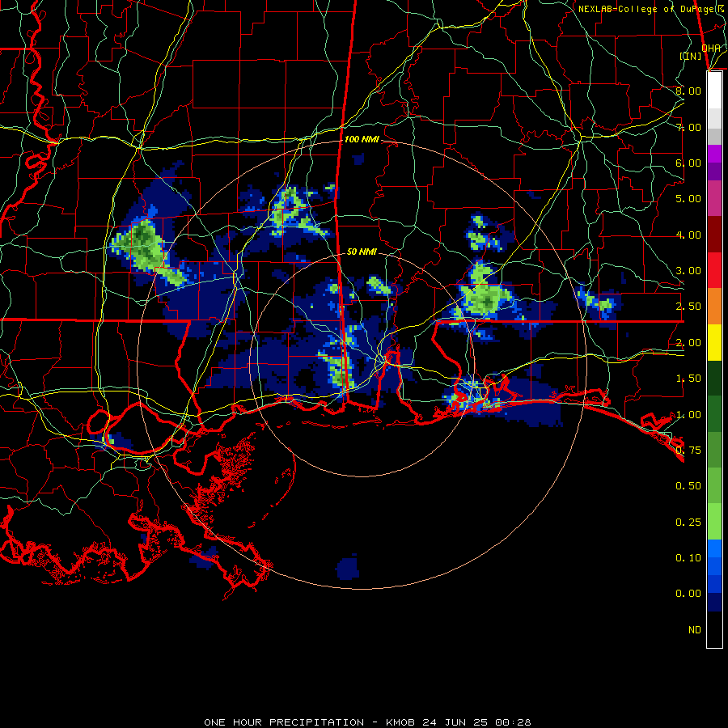The height and width of the screenshot is (728, 728).
Task: Click the 8.00 legend value
Action: (688, 91)
